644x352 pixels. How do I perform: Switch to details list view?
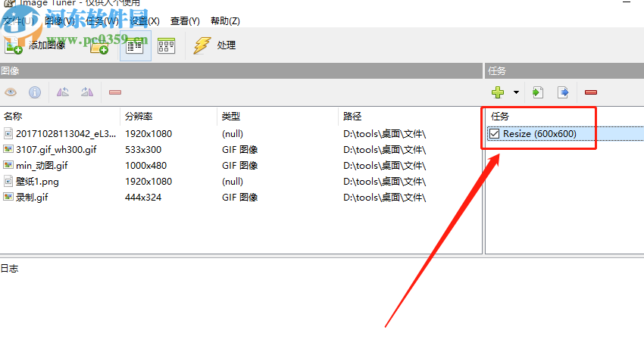135,46
